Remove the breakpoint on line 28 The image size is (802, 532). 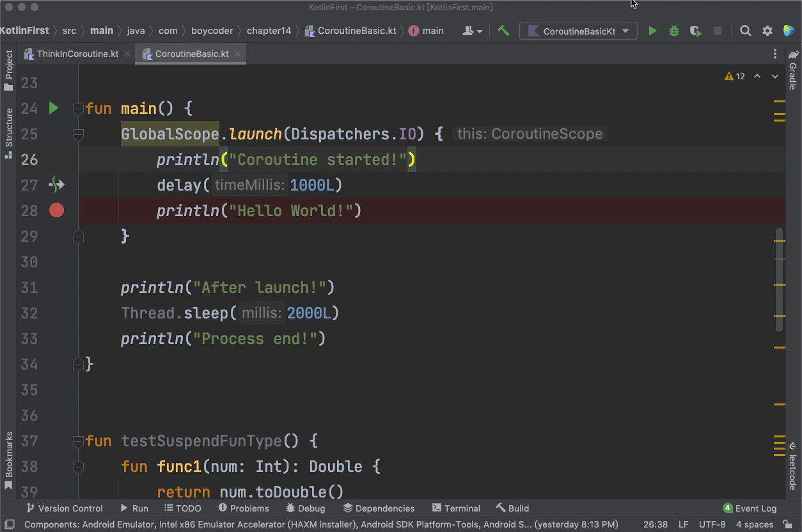pos(56,210)
